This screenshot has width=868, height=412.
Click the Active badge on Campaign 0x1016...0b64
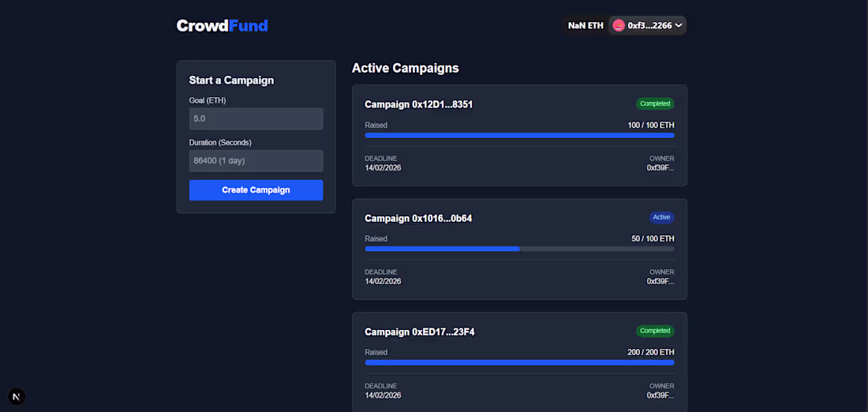[x=661, y=217]
